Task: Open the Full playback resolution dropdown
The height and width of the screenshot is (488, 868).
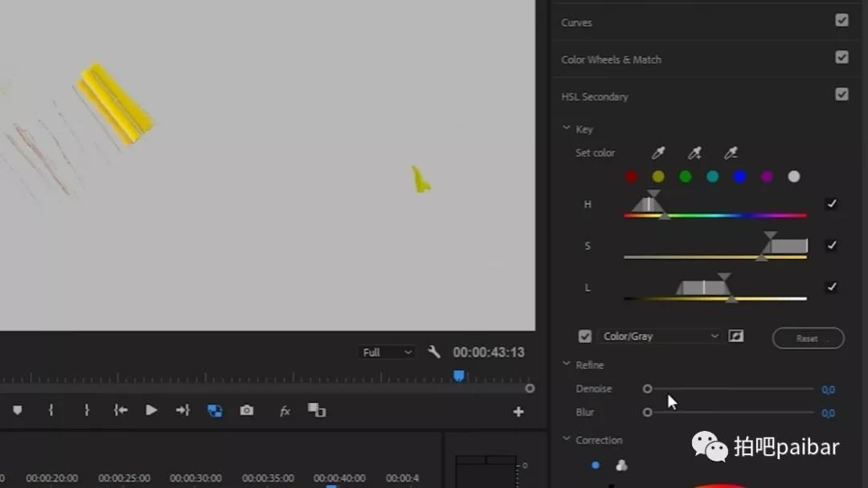Action: tap(387, 352)
